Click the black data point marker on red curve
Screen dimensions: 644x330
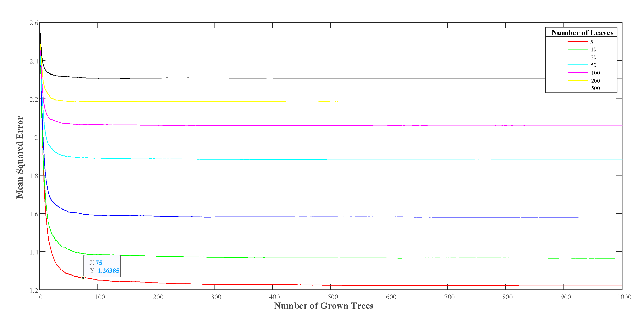coord(83,278)
